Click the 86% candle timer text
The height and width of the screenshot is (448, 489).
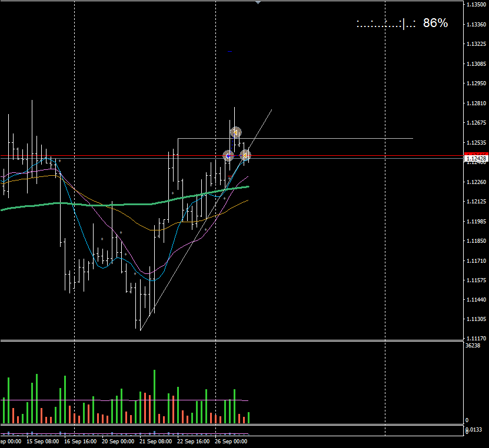click(435, 24)
